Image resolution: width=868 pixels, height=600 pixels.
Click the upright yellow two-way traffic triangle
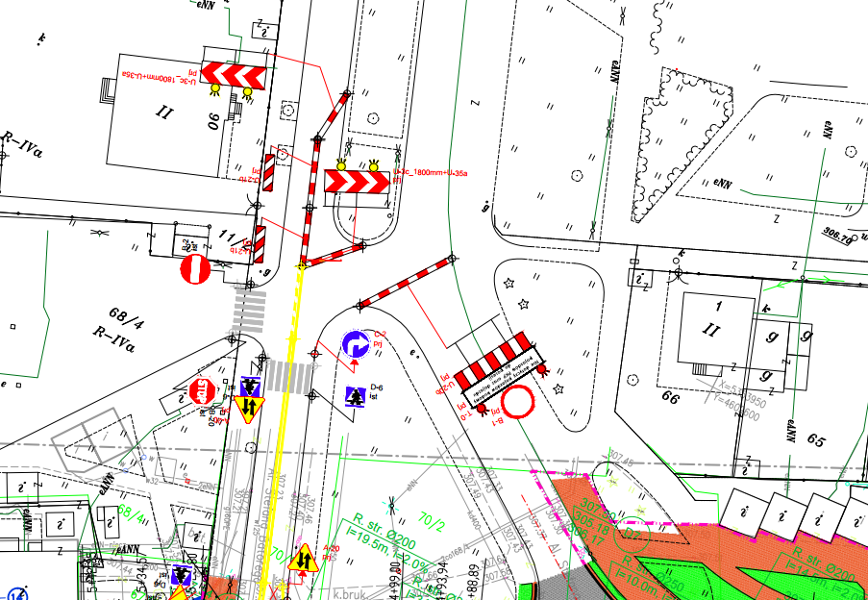pos(305,559)
